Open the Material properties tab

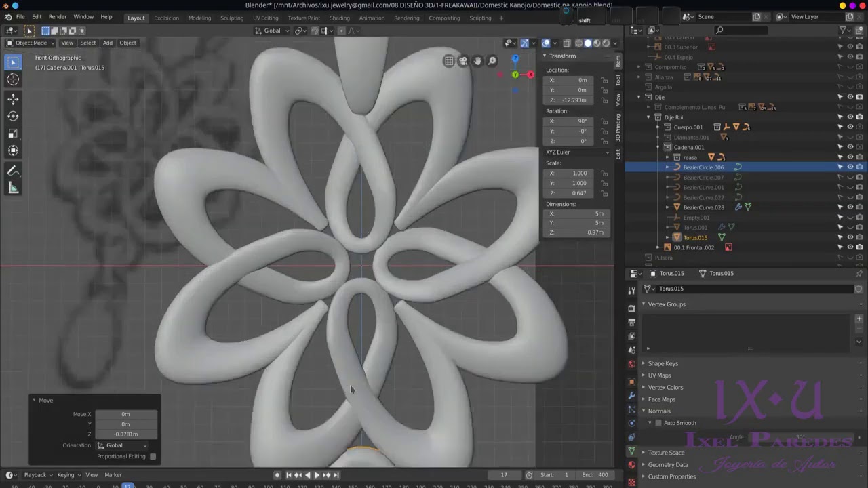632,465
